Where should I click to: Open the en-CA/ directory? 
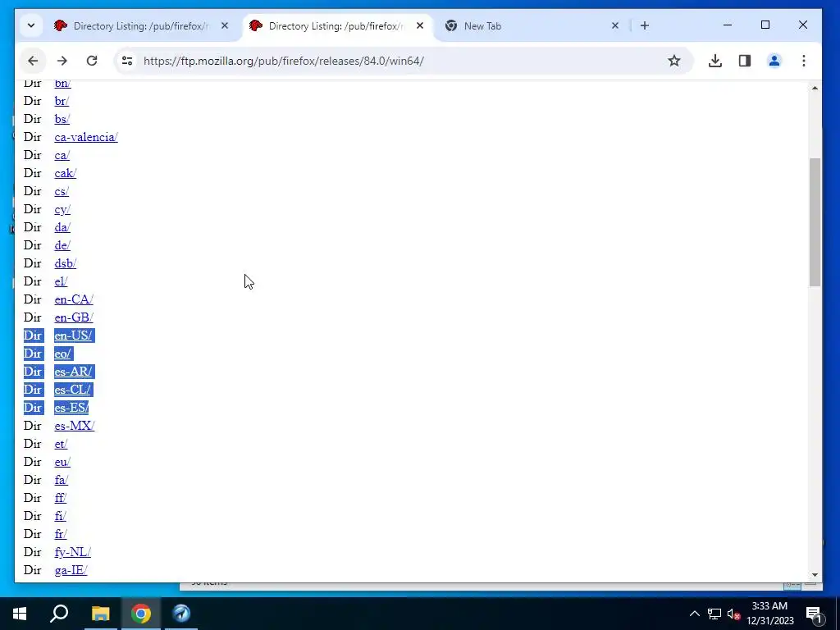[73, 299]
